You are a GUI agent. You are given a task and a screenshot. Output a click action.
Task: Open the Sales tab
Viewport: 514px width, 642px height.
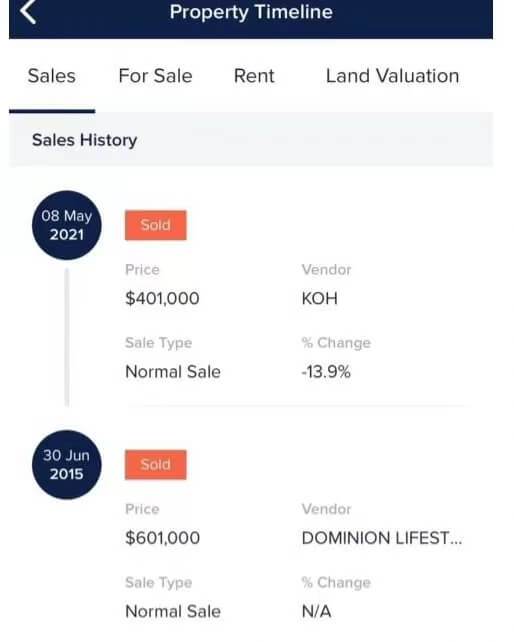coord(52,76)
